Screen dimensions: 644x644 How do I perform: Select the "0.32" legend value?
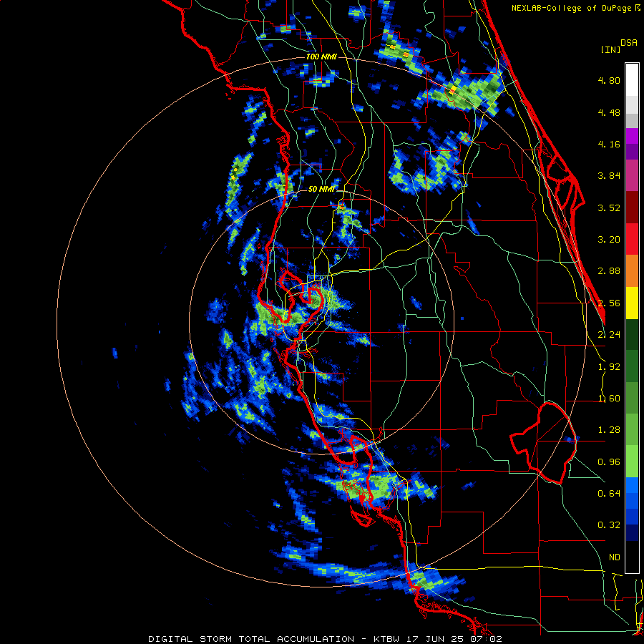coord(609,525)
